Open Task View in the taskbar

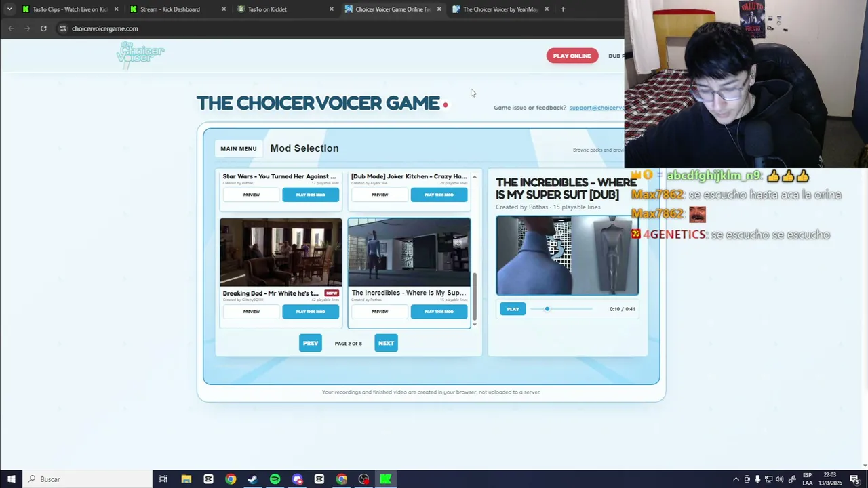163,479
